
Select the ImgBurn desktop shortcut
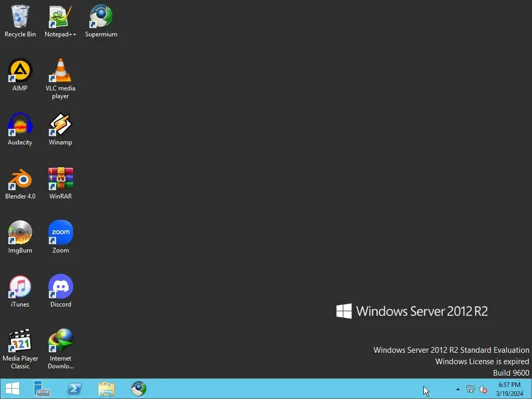[20, 237]
